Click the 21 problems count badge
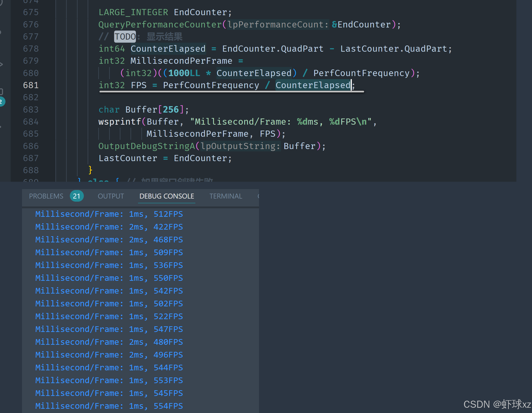This screenshot has width=532, height=413. [x=76, y=196]
